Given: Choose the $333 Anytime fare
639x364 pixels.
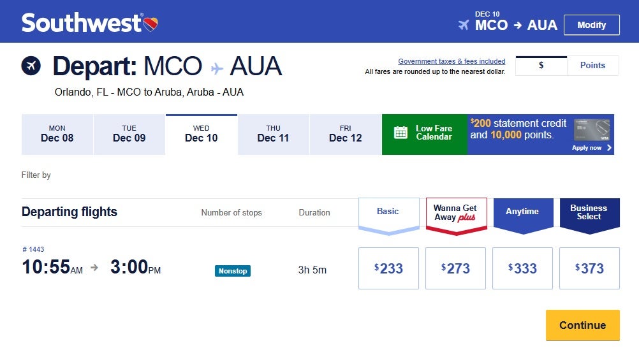Looking at the screenshot, I should coord(522,268).
